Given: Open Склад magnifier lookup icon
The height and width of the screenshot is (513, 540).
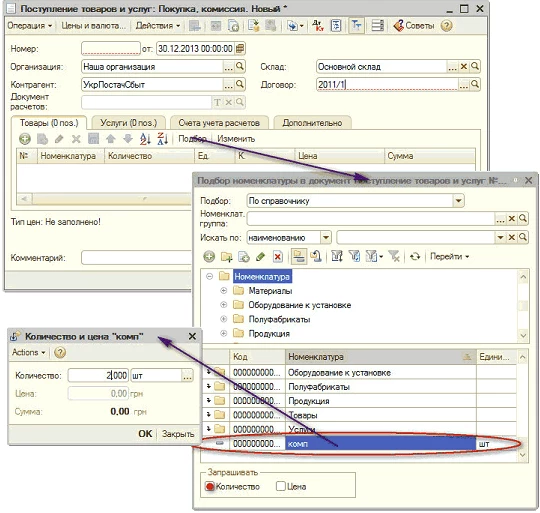Looking at the screenshot, I should (x=475, y=66).
